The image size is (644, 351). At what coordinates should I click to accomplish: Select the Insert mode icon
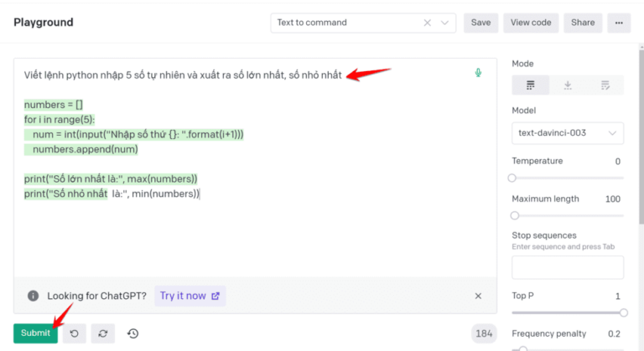pos(568,85)
